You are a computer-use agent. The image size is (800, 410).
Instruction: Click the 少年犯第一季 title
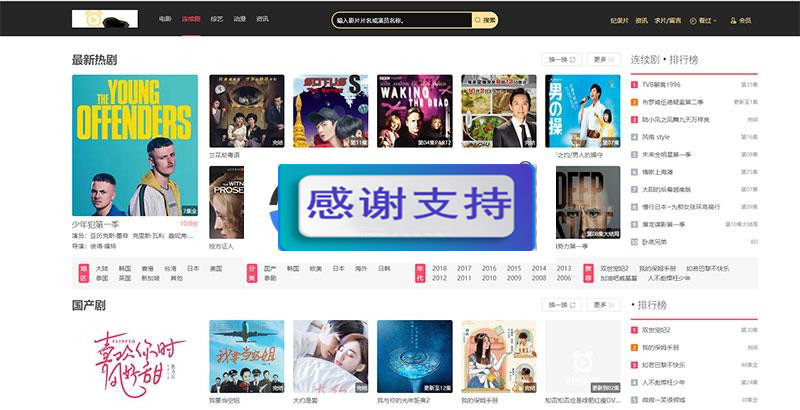pos(96,224)
